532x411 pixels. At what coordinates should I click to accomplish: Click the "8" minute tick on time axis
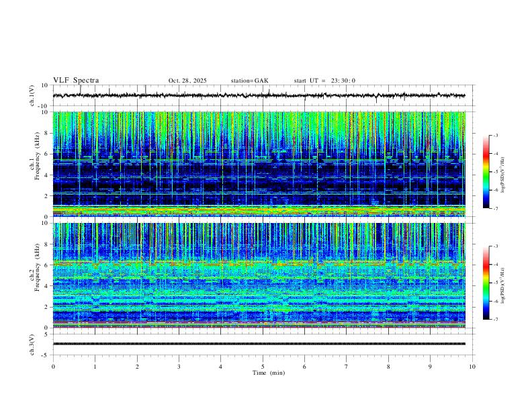388,367
